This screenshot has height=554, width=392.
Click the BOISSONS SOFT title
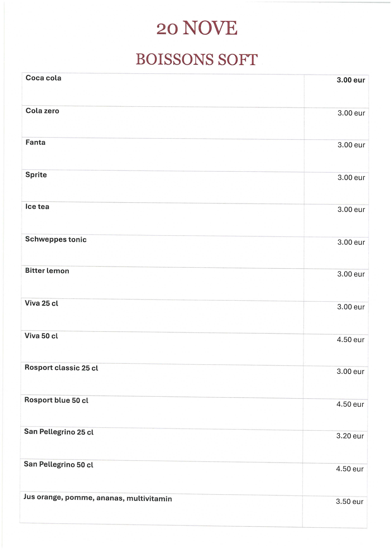click(x=197, y=59)
